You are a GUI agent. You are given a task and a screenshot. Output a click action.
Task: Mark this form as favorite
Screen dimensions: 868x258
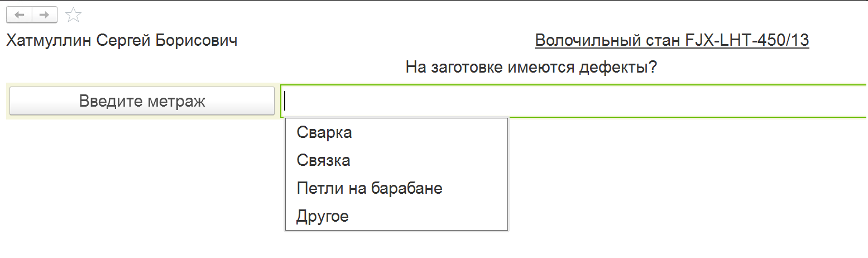click(x=73, y=15)
